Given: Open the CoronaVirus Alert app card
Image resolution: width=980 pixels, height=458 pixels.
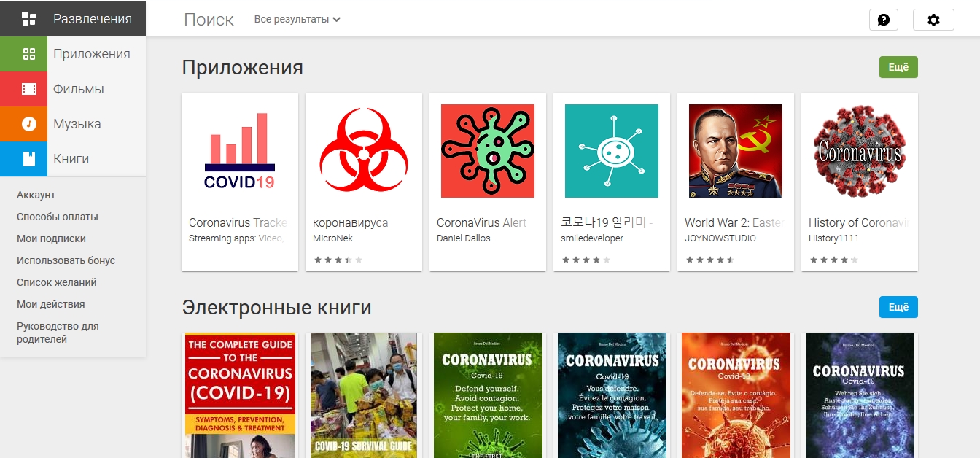Looking at the screenshot, I should point(488,182).
